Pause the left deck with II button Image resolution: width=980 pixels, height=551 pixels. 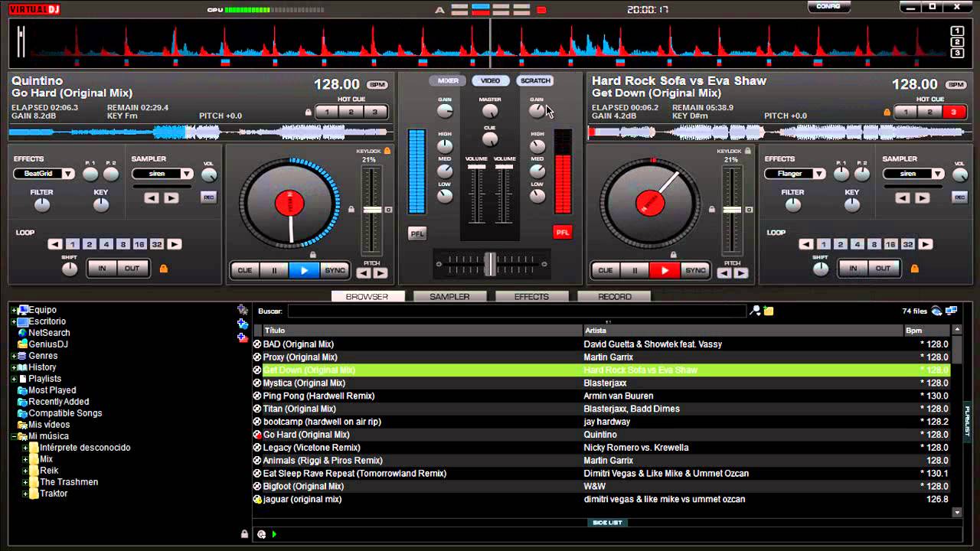[x=274, y=270]
